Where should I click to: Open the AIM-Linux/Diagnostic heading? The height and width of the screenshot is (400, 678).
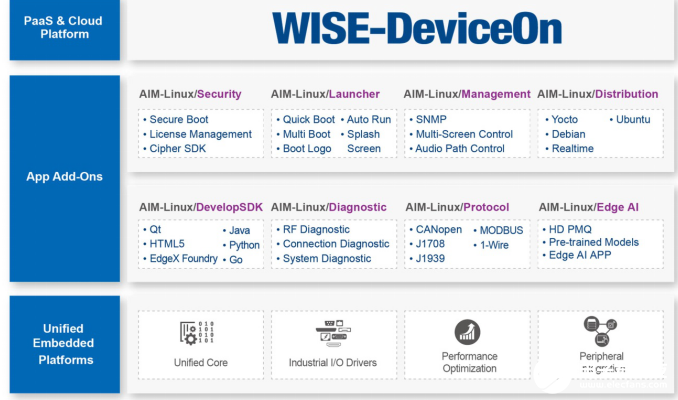pos(329,207)
